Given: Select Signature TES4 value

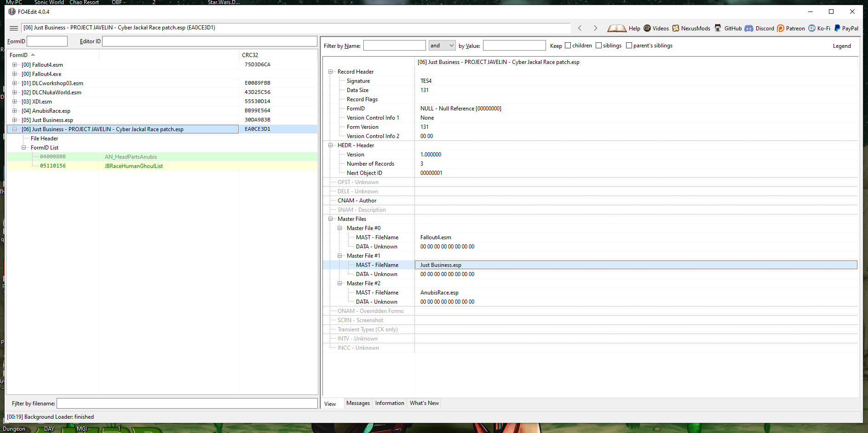Looking at the screenshot, I should point(426,81).
